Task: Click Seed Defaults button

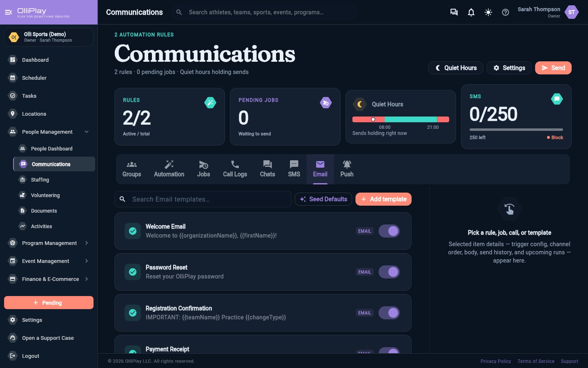Action: pyautogui.click(x=323, y=199)
